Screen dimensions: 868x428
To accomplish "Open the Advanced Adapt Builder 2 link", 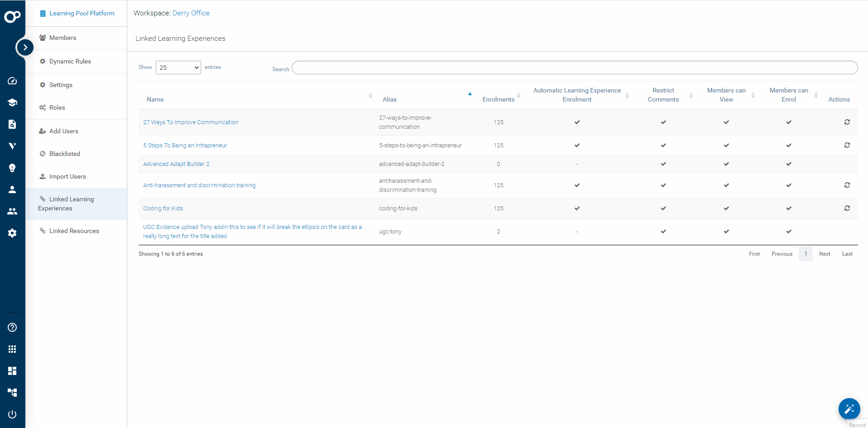I will 176,164.
